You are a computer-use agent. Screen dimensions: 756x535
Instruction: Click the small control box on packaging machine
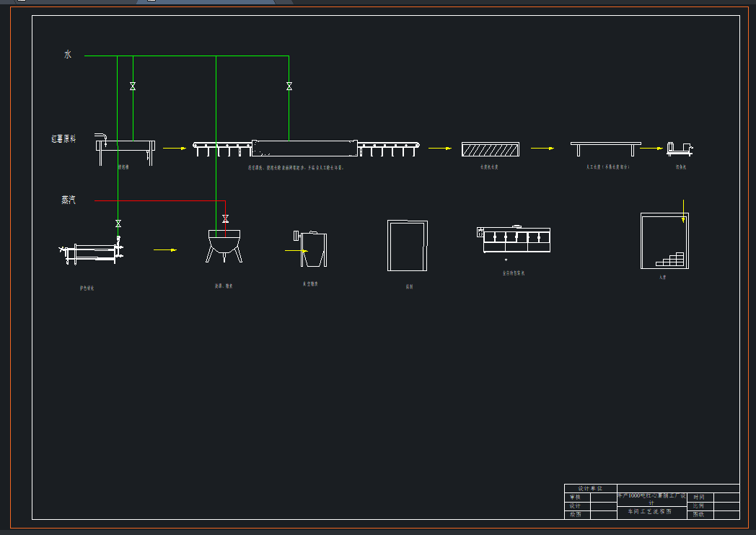click(x=480, y=232)
